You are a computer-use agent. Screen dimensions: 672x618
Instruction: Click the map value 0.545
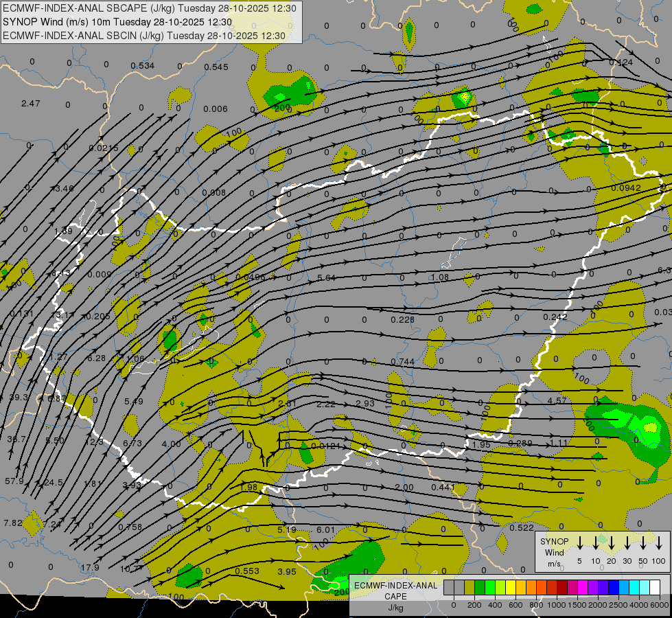click(x=216, y=67)
